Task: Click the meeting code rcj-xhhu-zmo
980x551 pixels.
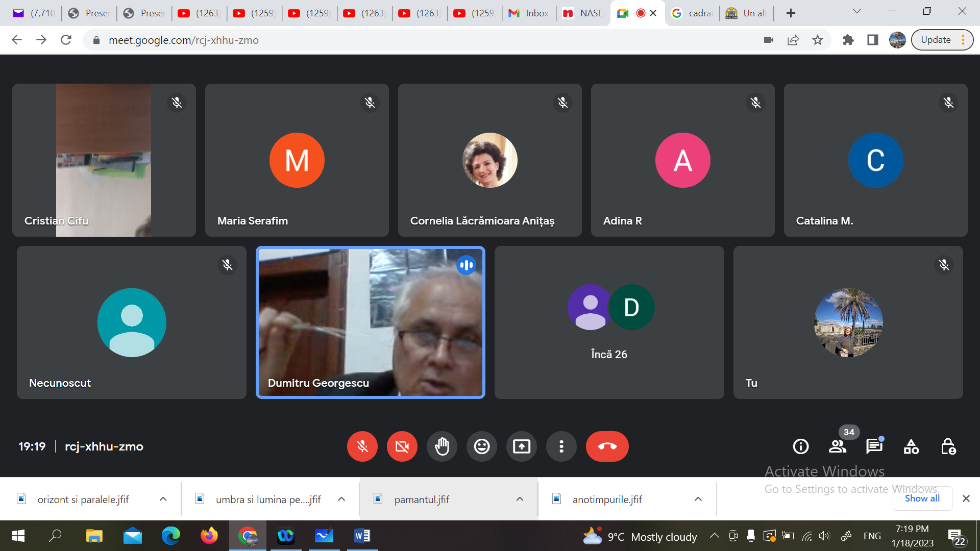Action: 104,446
